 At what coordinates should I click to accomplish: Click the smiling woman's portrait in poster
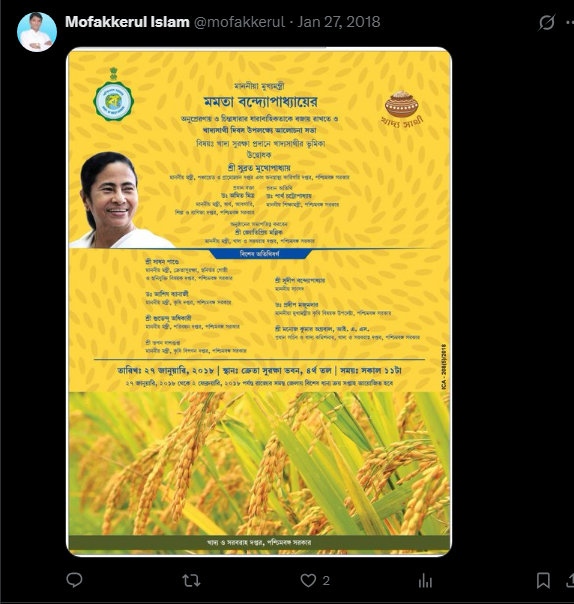(x=116, y=200)
